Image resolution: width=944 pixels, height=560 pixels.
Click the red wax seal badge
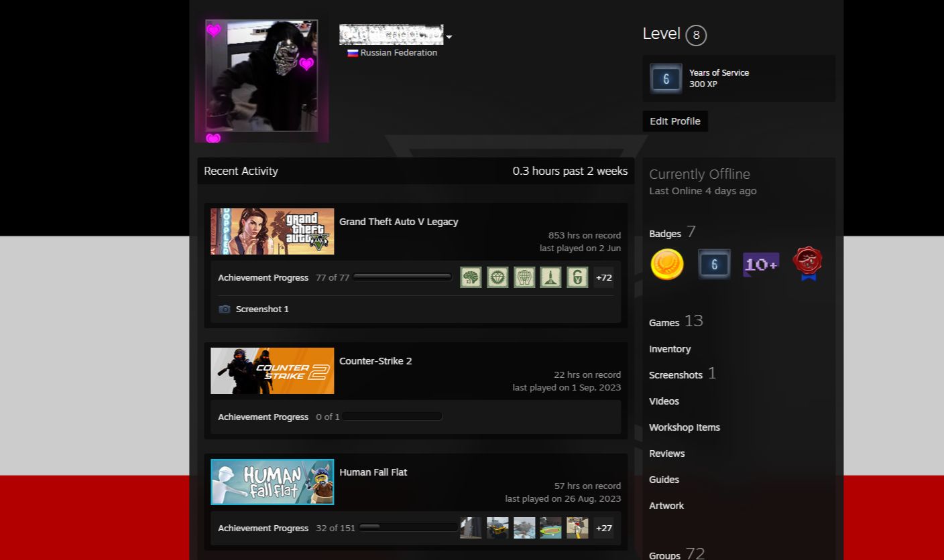808,263
